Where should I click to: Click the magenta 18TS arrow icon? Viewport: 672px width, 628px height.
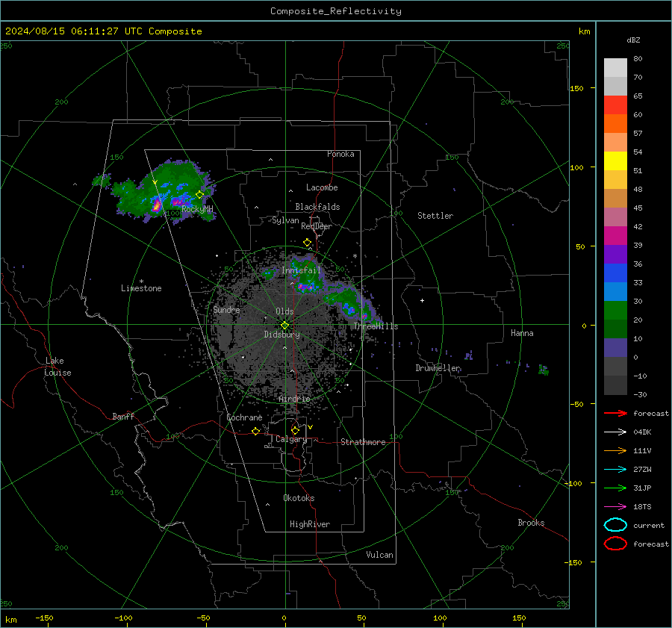click(615, 507)
